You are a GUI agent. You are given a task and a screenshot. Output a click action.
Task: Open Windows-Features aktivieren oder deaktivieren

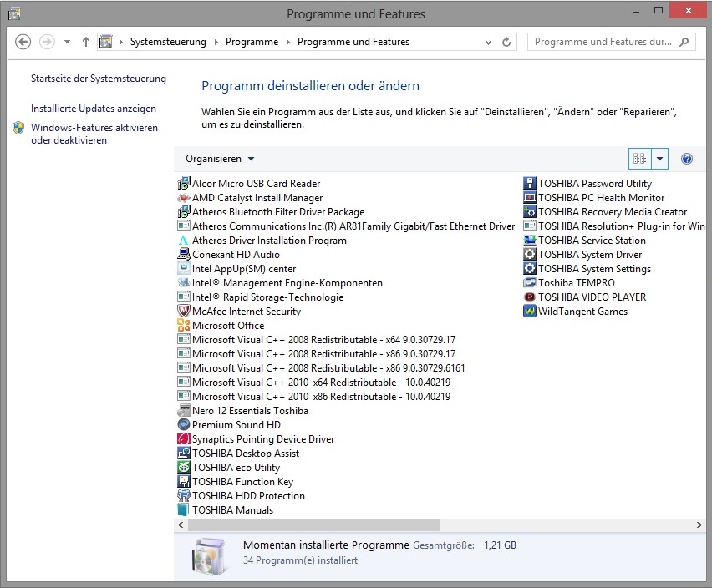[94, 134]
